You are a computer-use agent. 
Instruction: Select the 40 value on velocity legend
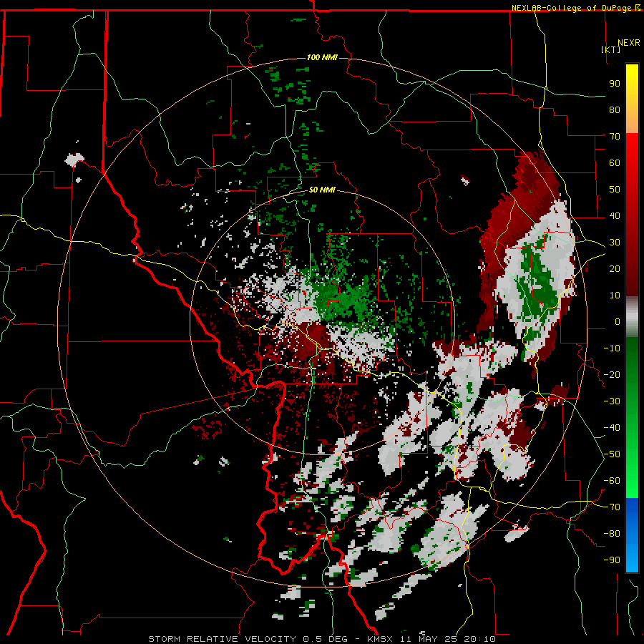(615, 216)
